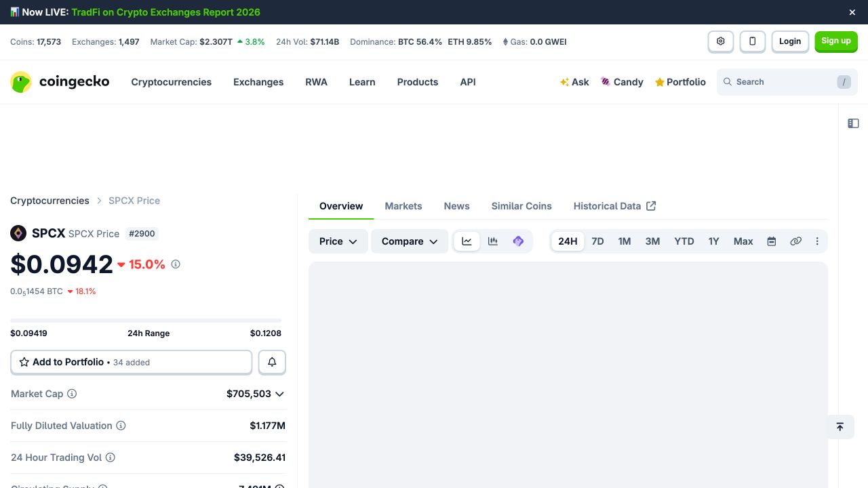Open the Candy rewards link
The image size is (868, 488).
622,82
